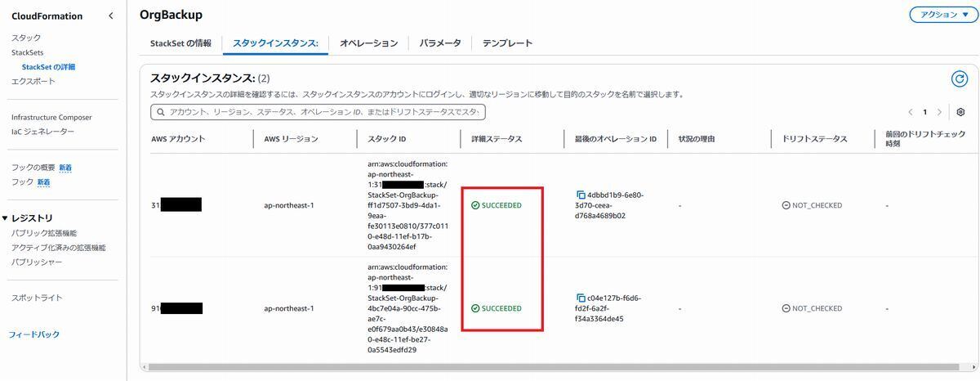
Task: Click search magnifier icon in filter box
Action: point(160,112)
